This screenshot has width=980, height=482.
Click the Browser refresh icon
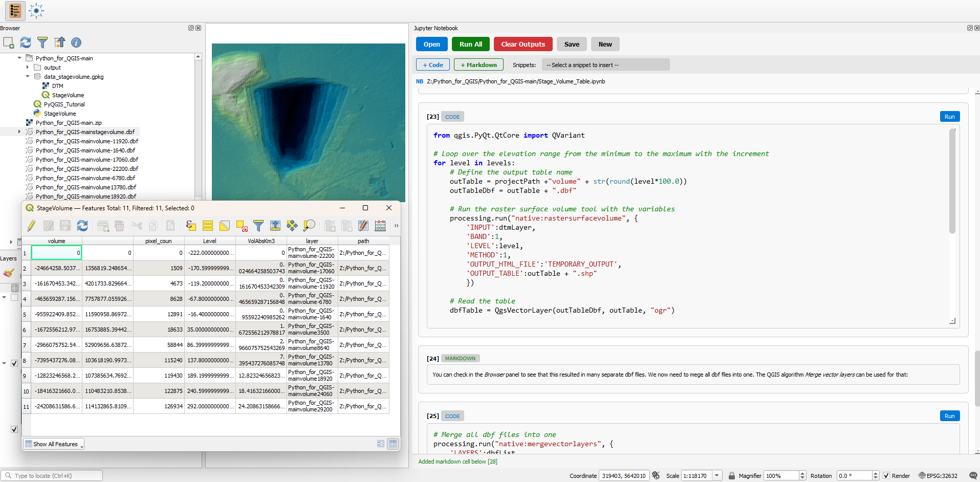click(26, 42)
